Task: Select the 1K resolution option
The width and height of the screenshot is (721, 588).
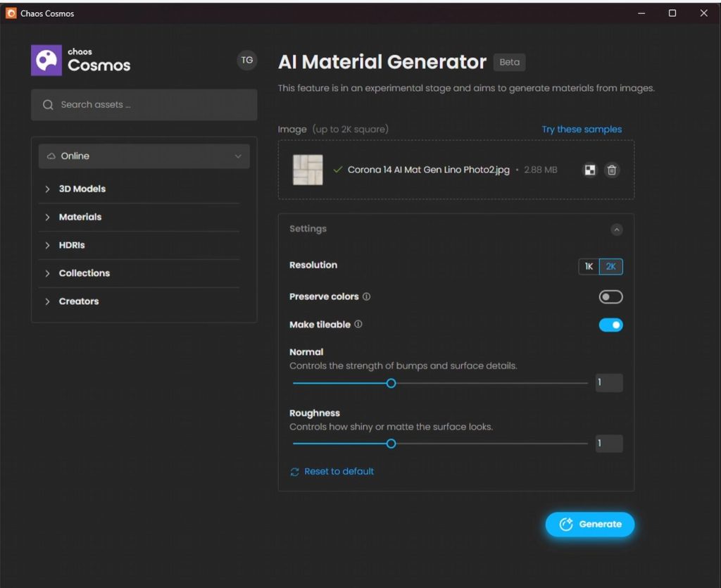Action: (x=589, y=266)
